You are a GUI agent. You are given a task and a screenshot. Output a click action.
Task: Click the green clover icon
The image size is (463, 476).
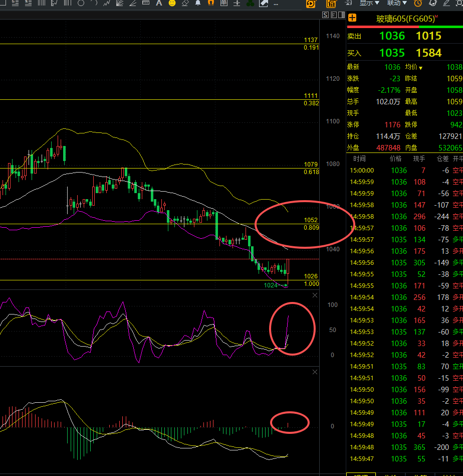pyautogui.click(x=250, y=4)
